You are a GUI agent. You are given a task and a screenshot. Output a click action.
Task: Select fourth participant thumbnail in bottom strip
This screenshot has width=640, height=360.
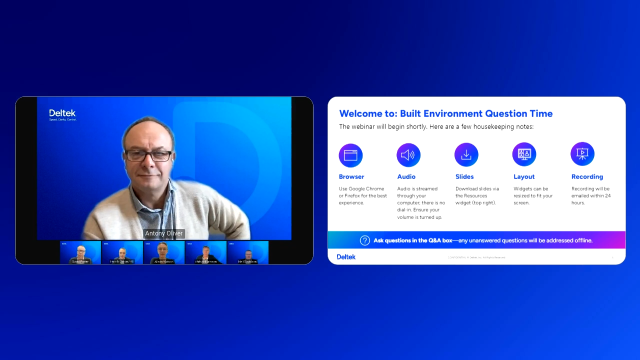pyautogui.click(x=206, y=252)
